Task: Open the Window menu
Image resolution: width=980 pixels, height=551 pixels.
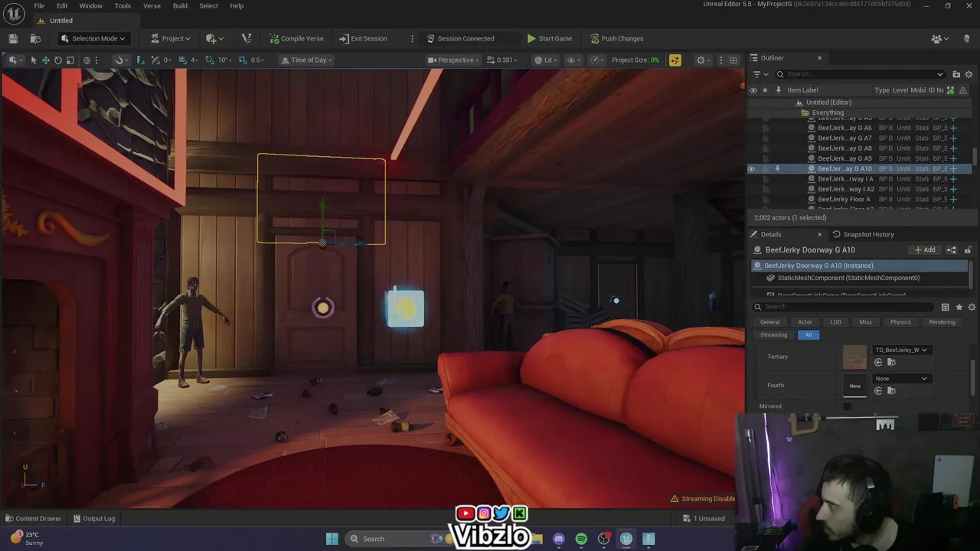Action: 90,6
